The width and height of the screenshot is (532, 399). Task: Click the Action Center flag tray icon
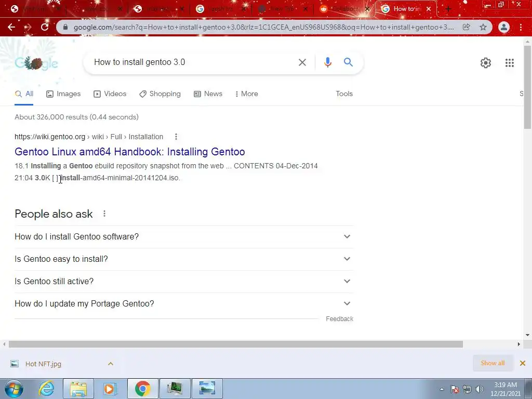point(455,389)
